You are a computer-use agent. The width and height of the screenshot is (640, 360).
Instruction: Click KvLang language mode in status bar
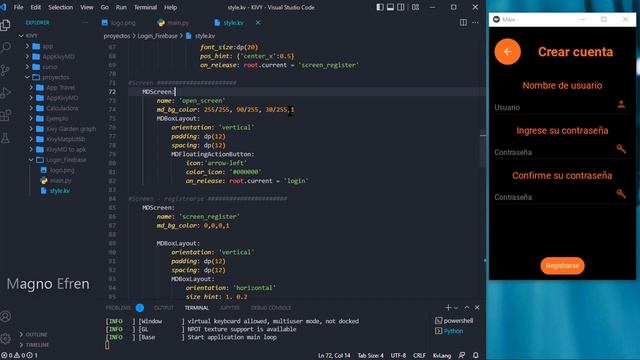[442, 356]
